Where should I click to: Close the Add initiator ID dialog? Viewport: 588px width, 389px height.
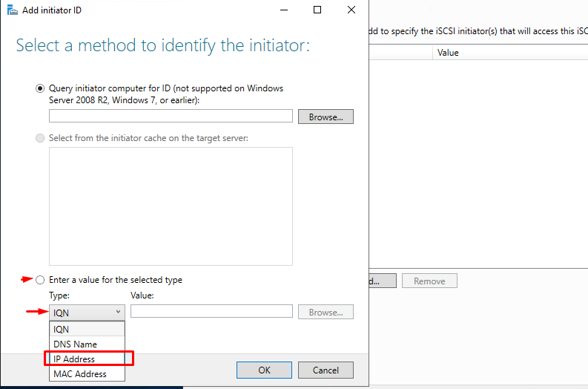coord(351,10)
